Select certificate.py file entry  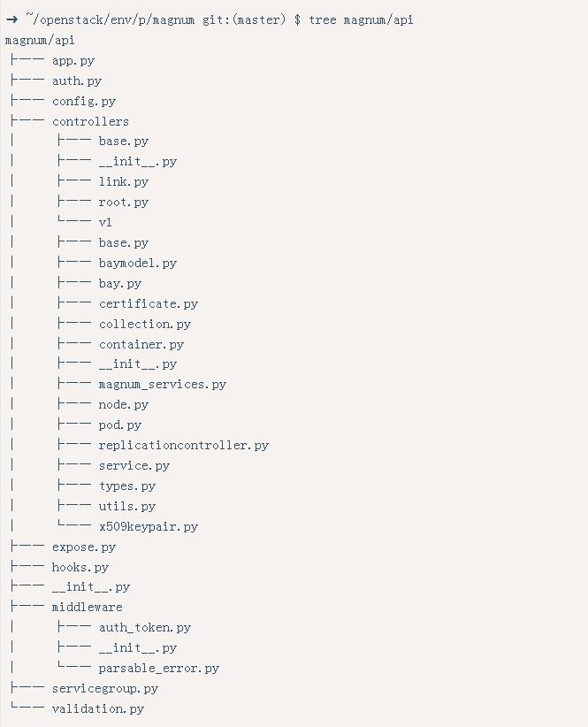(149, 304)
